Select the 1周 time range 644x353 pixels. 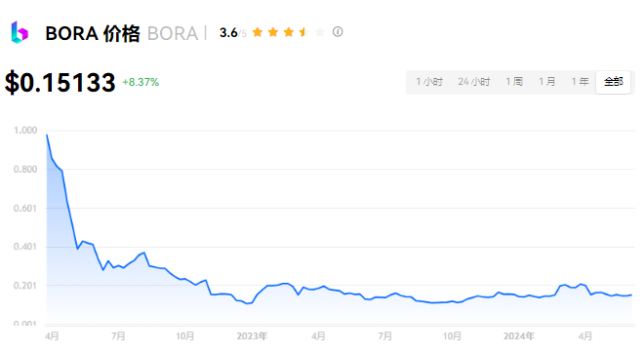pos(514,82)
